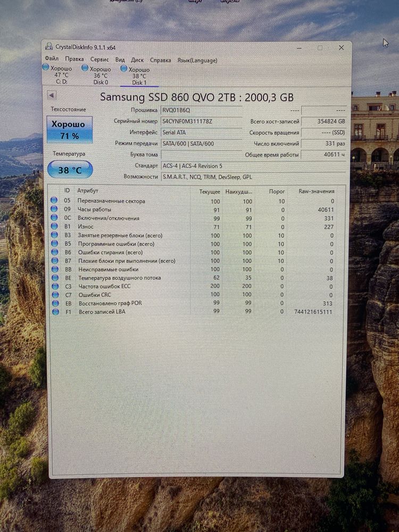Viewport: 399px width, 532px height.
Task: Open the Справка menu
Action: pos(160,61)
